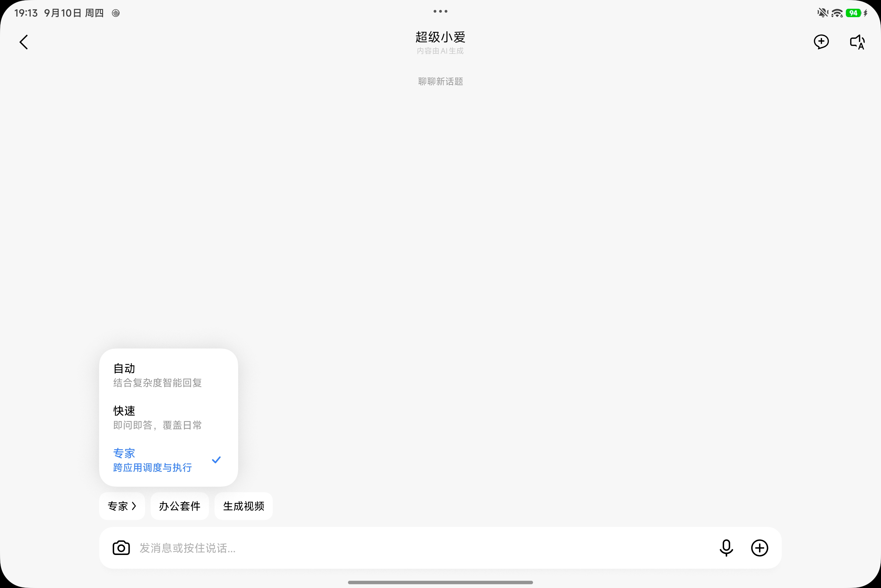This screenshot has height=588, width=881.
Task: Tap the battery indicator showing 94
Action: point(853,13)
